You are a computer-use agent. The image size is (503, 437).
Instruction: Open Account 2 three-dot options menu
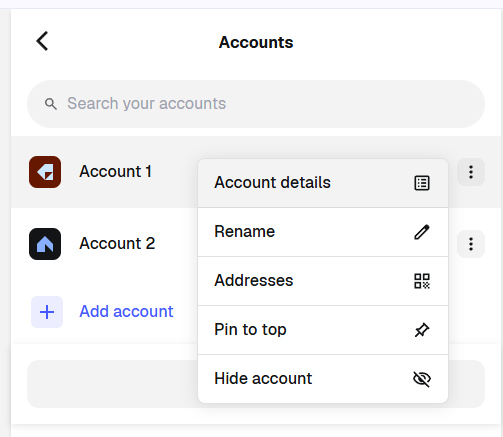pos(471,244)
